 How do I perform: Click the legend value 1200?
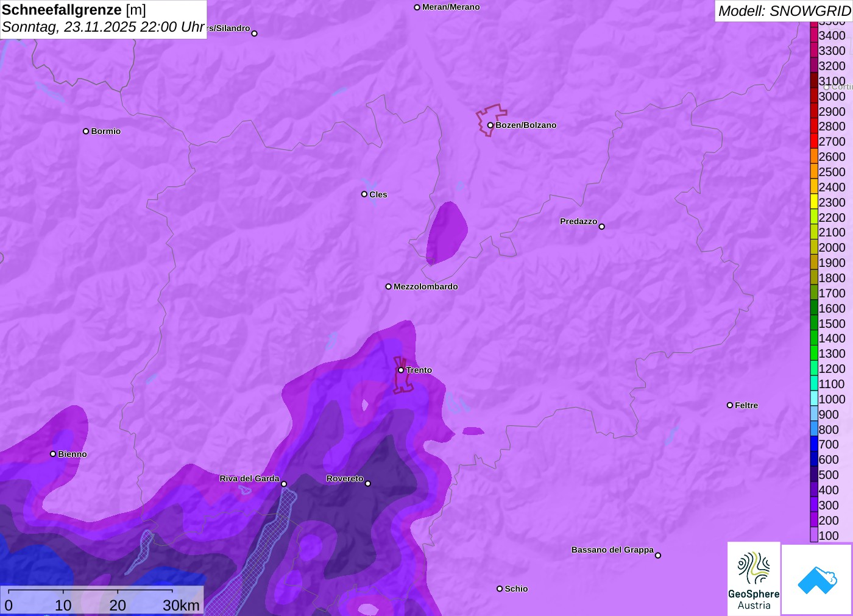point(832,369)
